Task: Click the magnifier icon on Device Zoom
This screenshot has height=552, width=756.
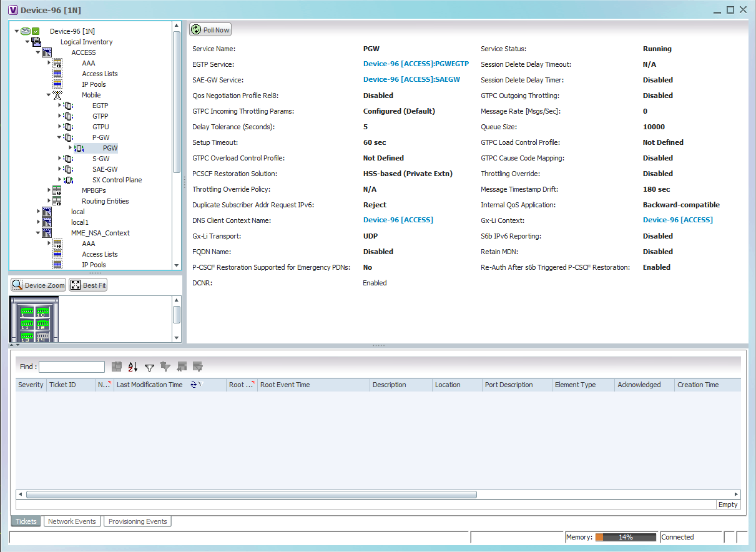Action: click(17, 285)
